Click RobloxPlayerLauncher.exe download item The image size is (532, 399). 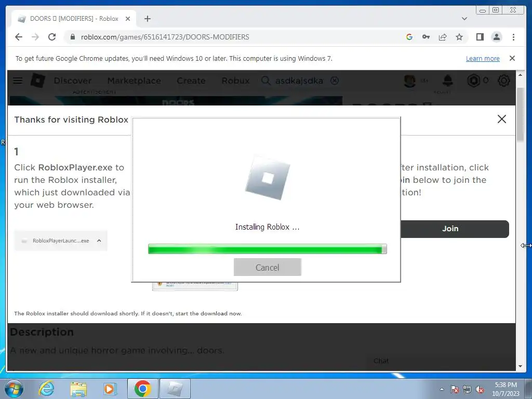point(61,241)
